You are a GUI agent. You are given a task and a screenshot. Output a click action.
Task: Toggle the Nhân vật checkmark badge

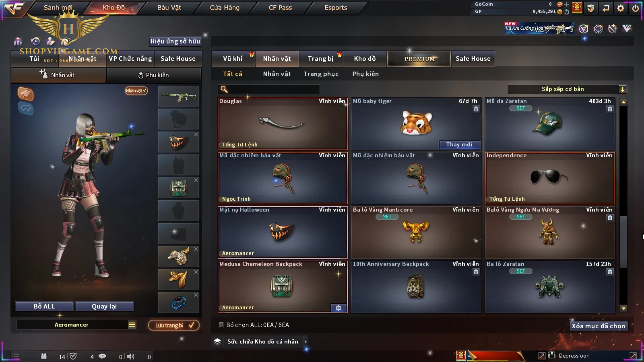point(136,90)
